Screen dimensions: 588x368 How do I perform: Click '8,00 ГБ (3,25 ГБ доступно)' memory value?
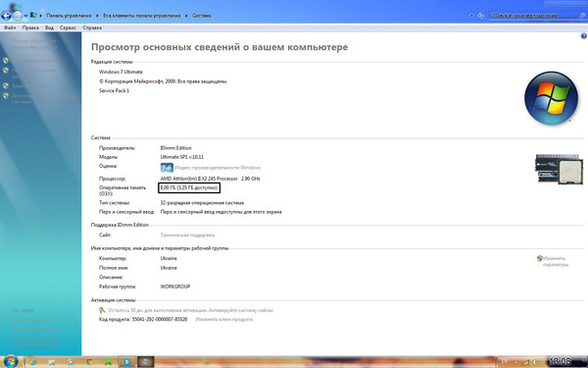(x=189, y=187)
